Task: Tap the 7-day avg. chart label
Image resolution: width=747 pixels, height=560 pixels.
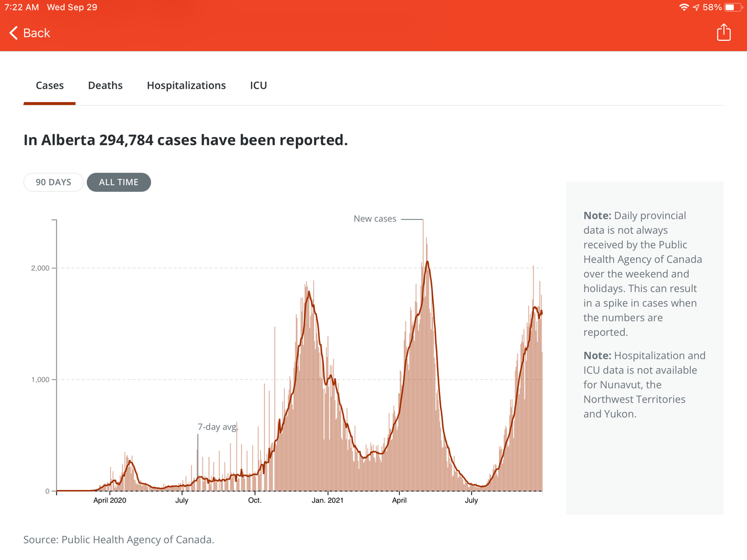Action: pos(218,427)
